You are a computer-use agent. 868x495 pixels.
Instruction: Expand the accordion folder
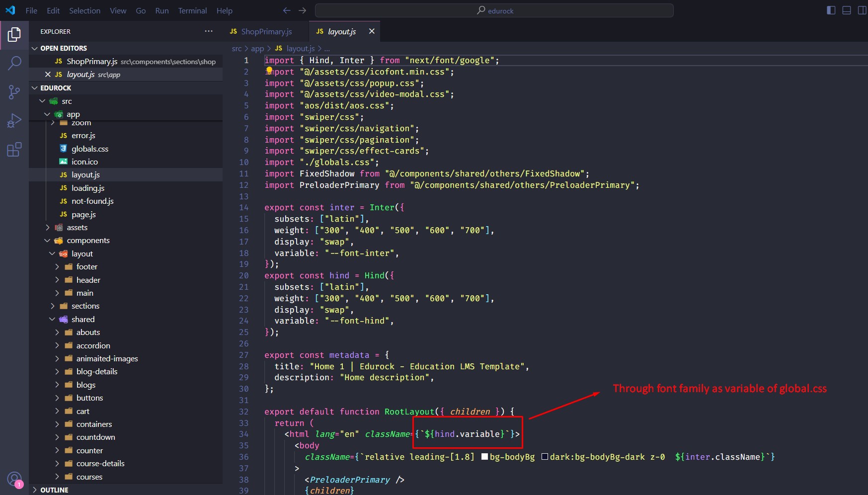click(126, 345)
